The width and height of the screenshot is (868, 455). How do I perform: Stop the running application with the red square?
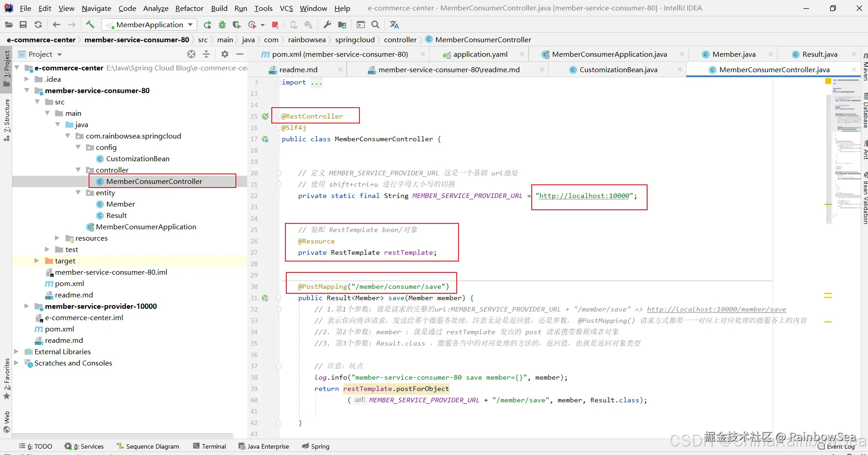[x=275, y=25]
